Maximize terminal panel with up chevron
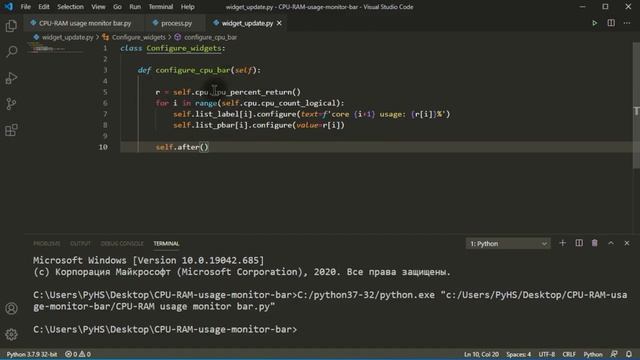Viewport: 640px width, 360px height. [x=611, y=243]
